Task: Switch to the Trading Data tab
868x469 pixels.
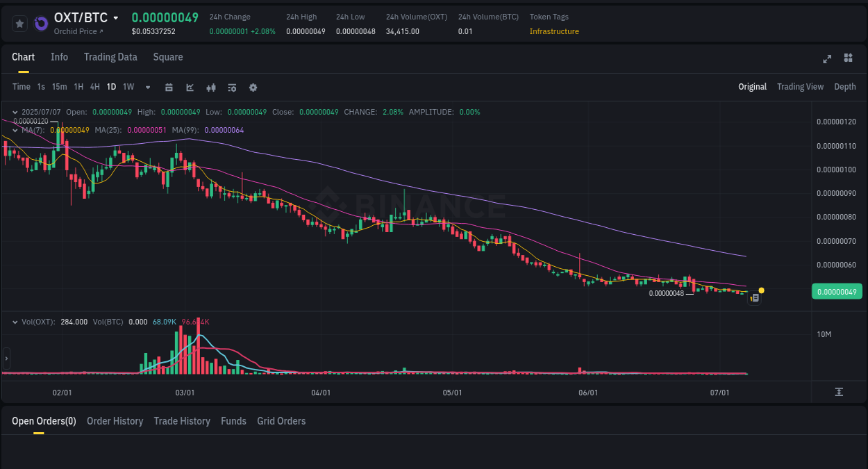Action: (110, 57)
